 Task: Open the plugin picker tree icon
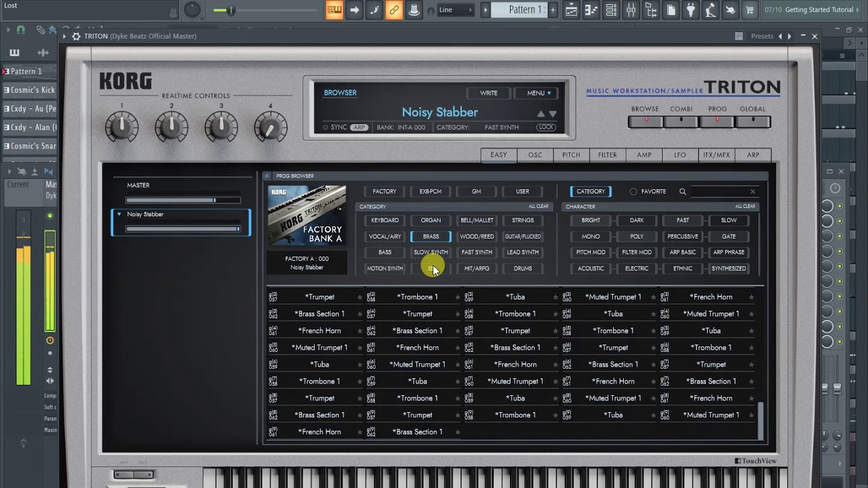pos(651,9)
